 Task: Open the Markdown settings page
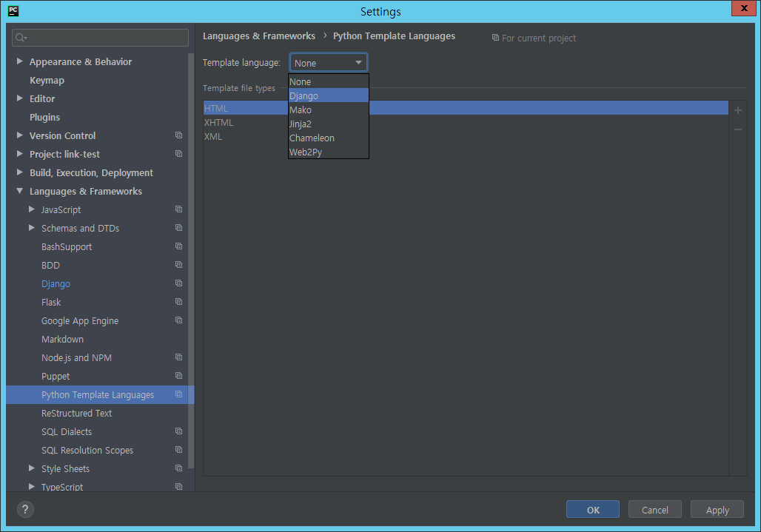[x=63, y=339]
